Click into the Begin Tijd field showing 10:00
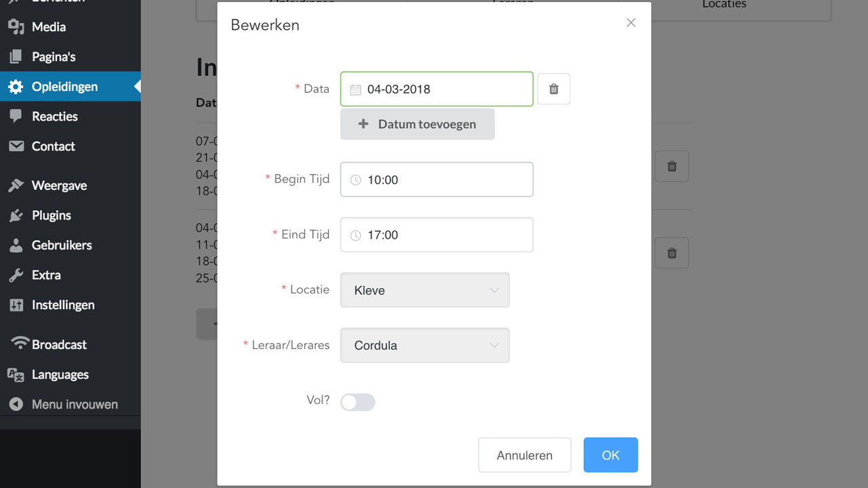Screen dimensions: 868x488 (x=444, y=180)
